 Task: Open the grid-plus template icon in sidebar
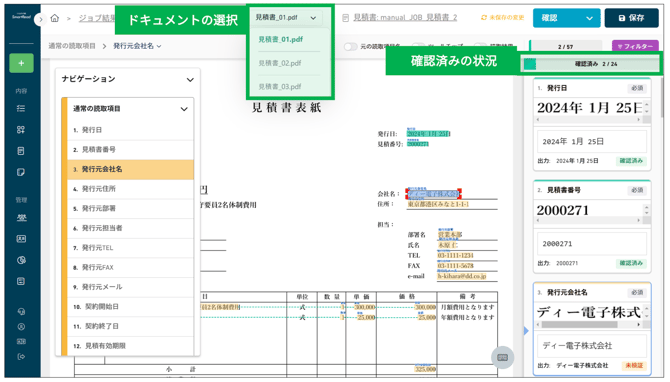(21, 129)
